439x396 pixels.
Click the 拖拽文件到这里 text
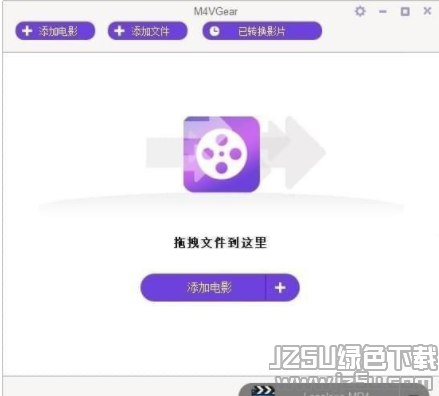click(220, 243)
